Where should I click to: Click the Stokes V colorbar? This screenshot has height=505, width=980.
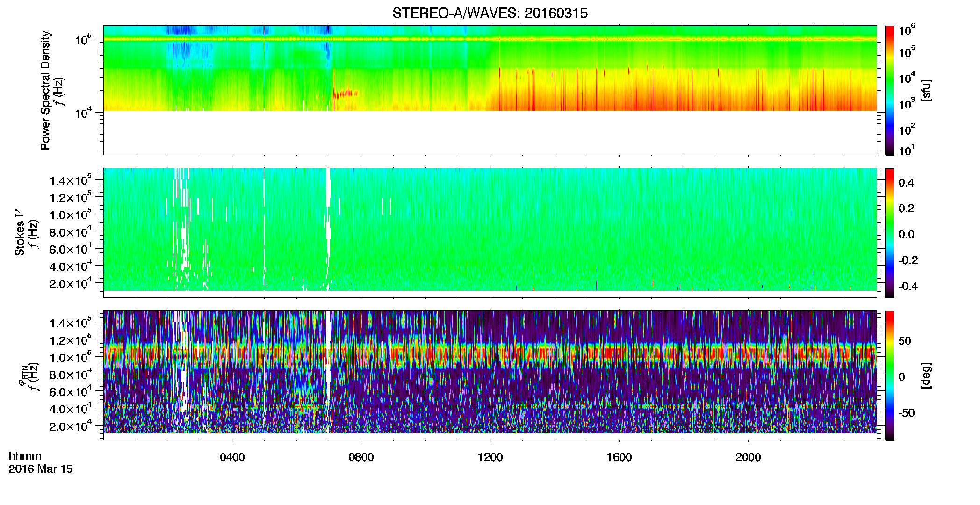click(x=889, y=233)
